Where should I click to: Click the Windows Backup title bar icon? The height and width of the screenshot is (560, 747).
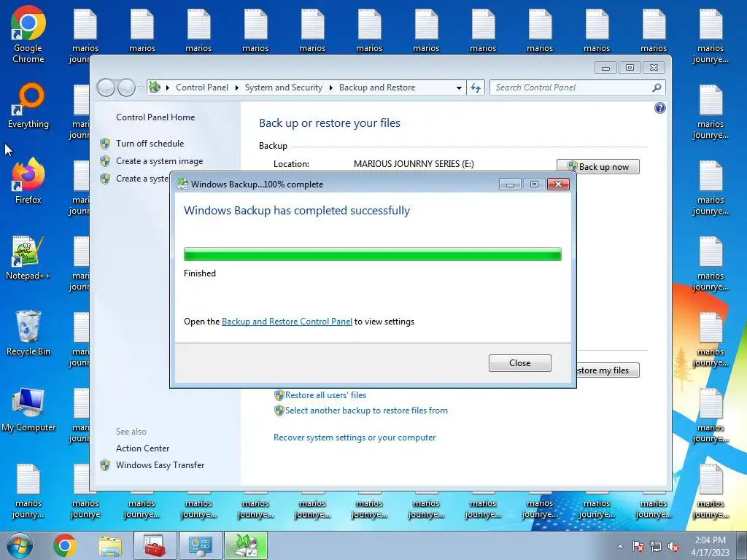coord(182,184)
